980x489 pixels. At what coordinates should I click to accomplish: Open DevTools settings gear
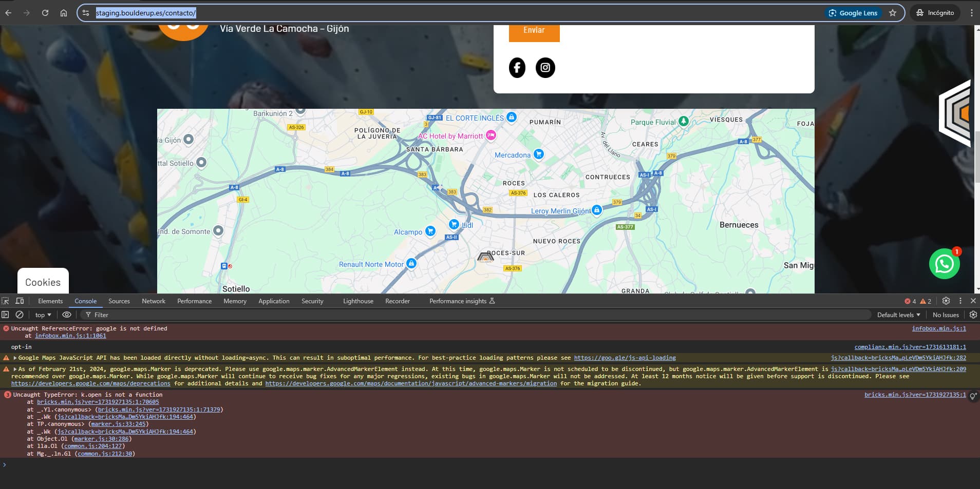pyautogui.click(x=946, y=301)
